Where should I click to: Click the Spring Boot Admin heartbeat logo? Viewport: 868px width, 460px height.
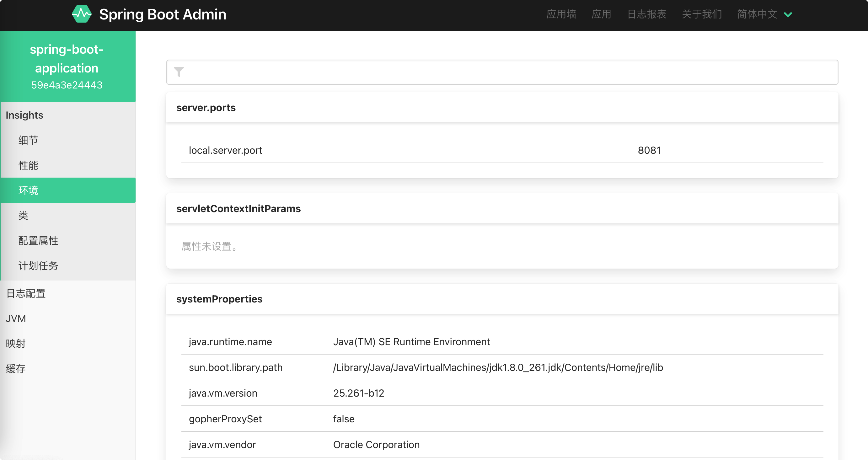(x=82, y=14)
